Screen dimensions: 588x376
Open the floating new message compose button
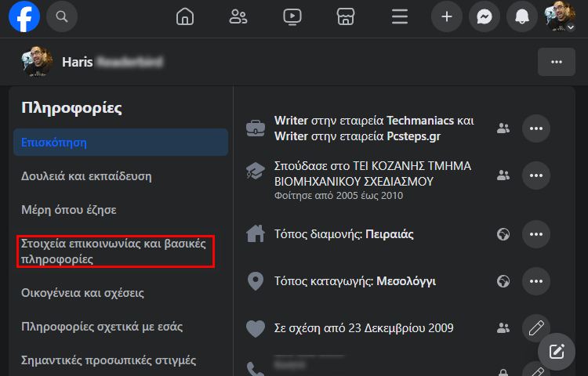tap(557, 352)
